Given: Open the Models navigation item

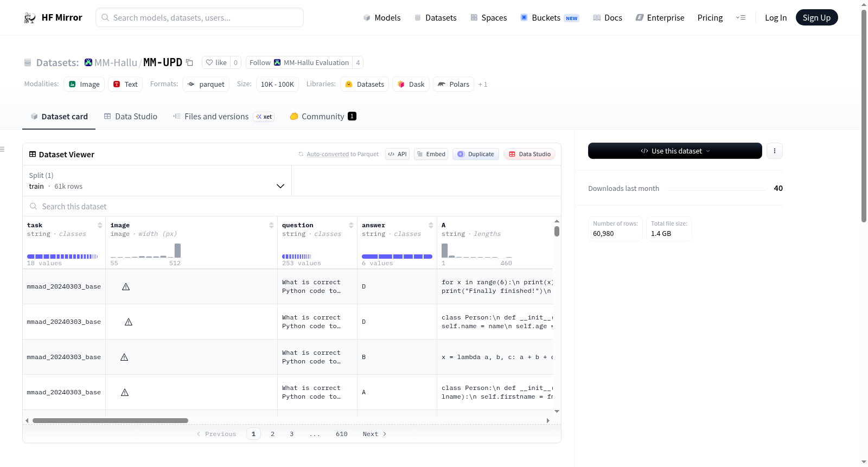Looking at the screenshot, I should [382, 17].
